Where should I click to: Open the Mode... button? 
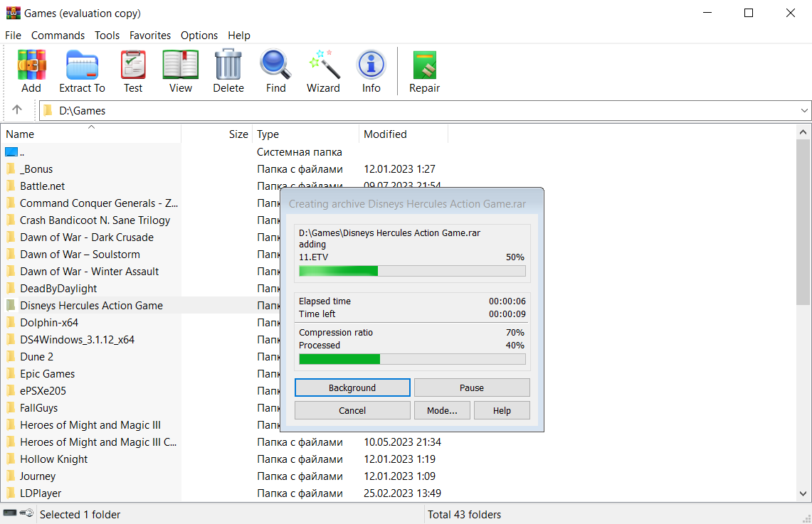pos(442,411)
